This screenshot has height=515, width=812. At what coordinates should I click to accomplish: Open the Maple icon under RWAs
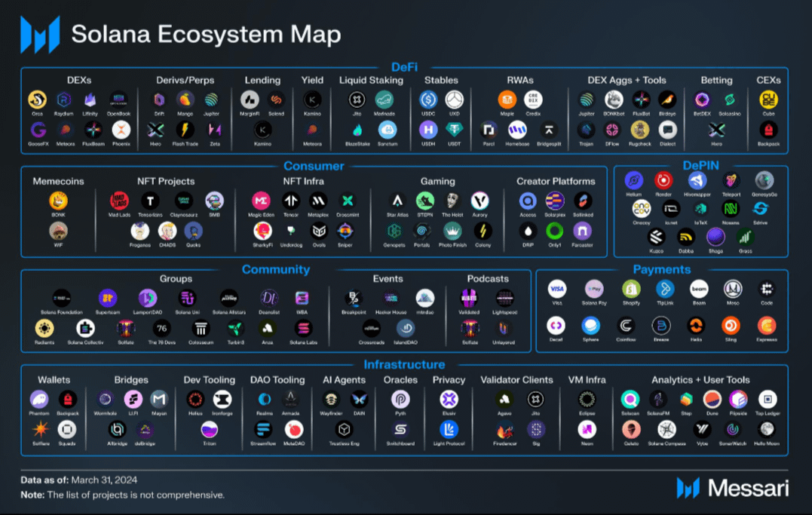click(507, 100)
